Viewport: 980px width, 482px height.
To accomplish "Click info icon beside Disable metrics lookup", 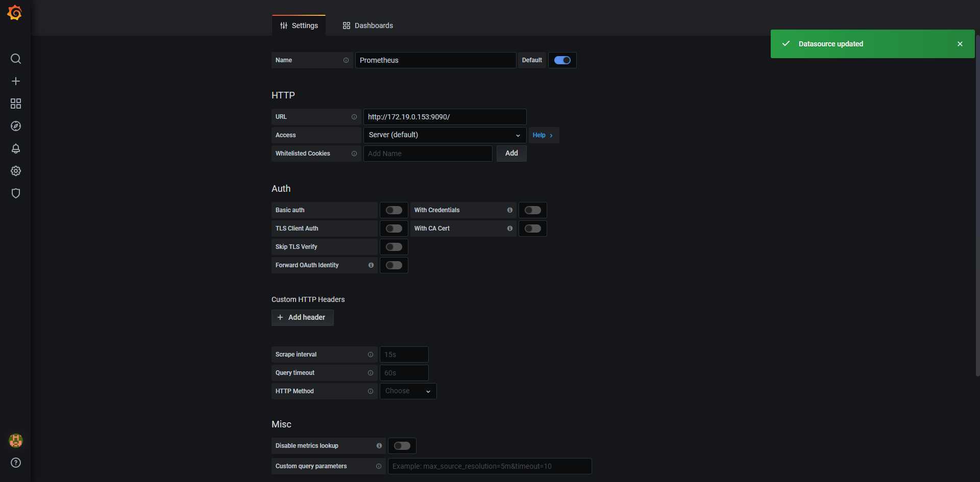I will click(x=379, y=446).
